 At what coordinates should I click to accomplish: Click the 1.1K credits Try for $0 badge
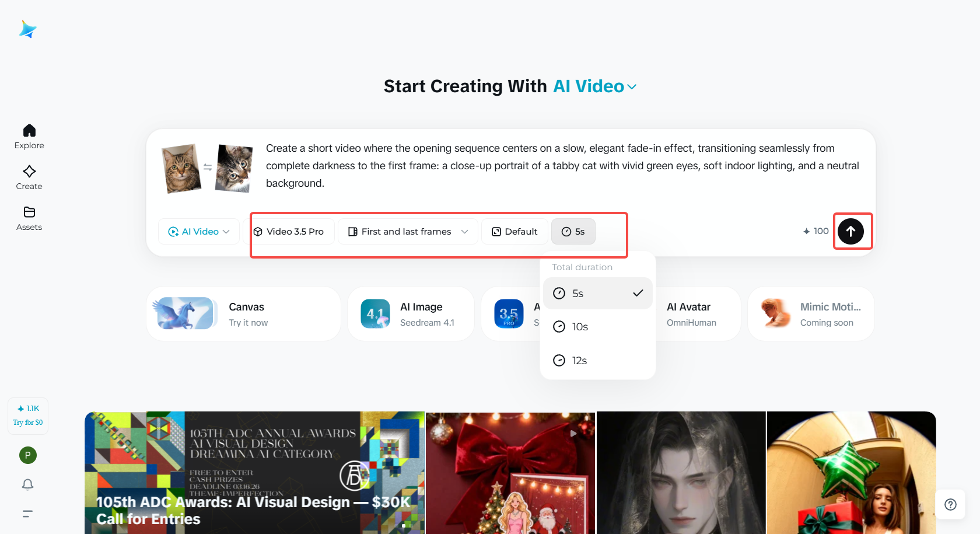(x=28, y=416)
